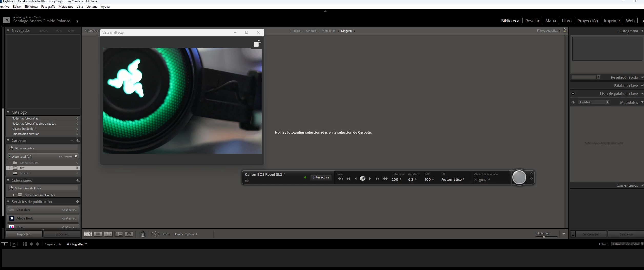Click the tethered capture shutter button
644x270 pixels.
point(519,177)
